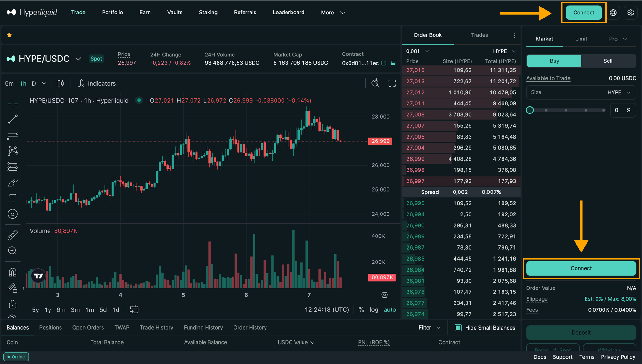
Task: Click the favorites star icon
Action: click(9, 35)
